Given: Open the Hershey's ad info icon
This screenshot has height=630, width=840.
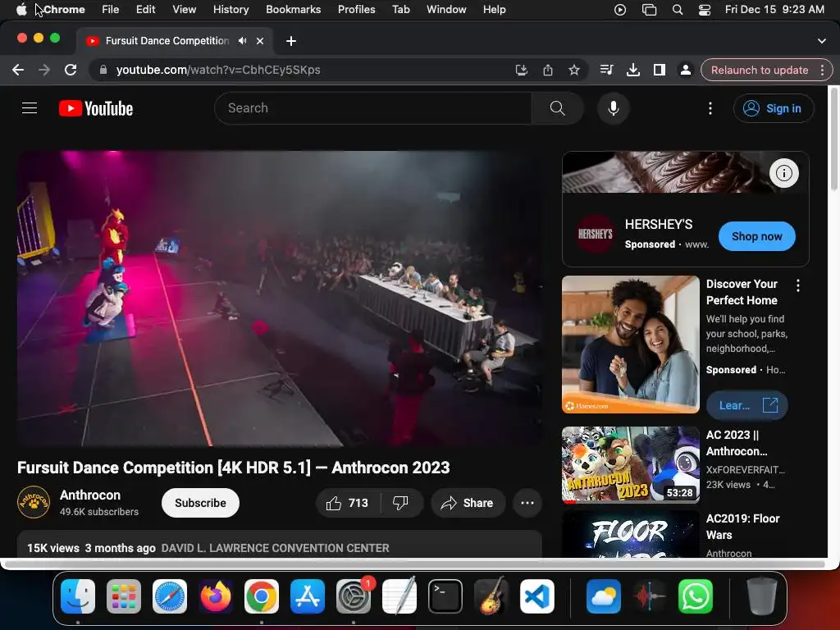Looking at the screenshot, I should click(x=783, y=173).
